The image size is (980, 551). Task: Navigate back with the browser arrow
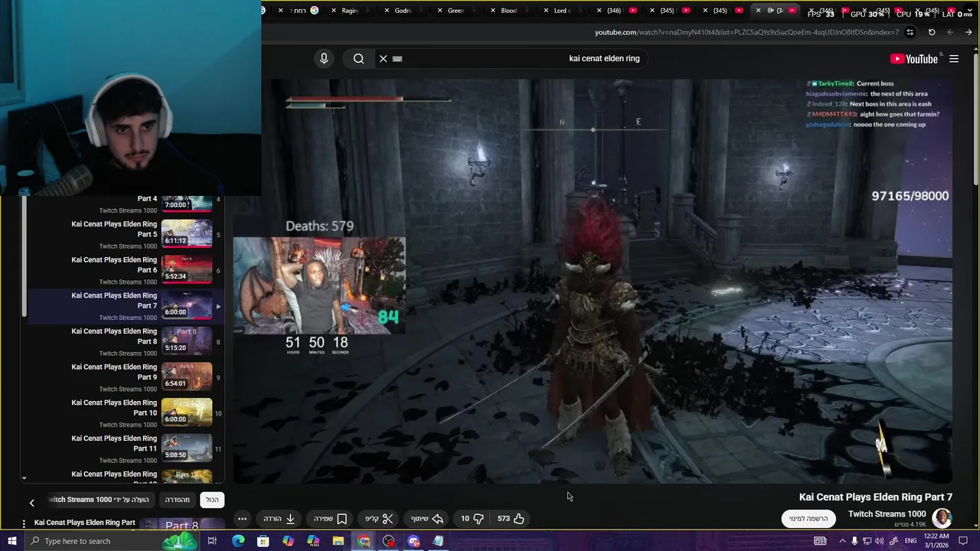point(969,32)
